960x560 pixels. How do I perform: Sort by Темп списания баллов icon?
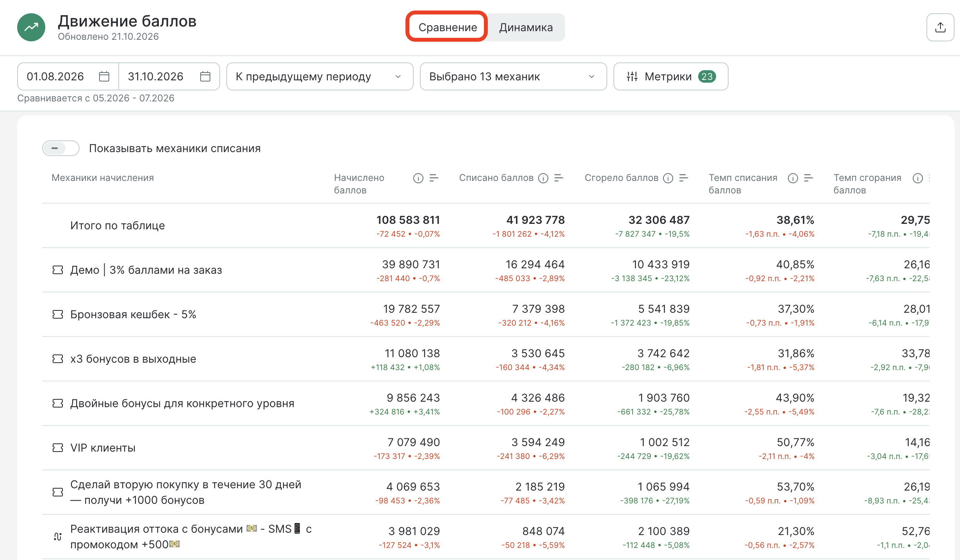(809, 178)
